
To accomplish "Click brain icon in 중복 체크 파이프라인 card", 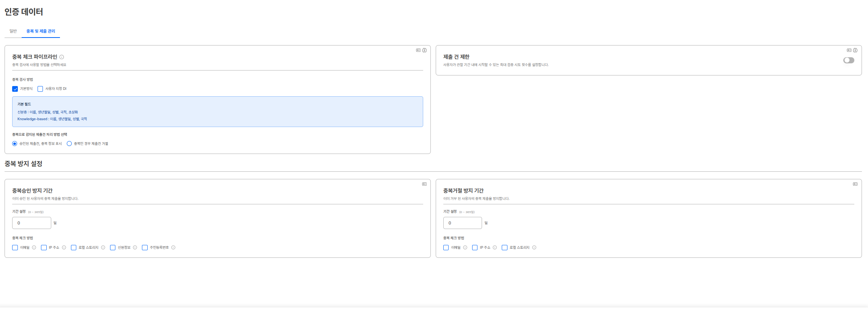I will click(x=424, y=50).
